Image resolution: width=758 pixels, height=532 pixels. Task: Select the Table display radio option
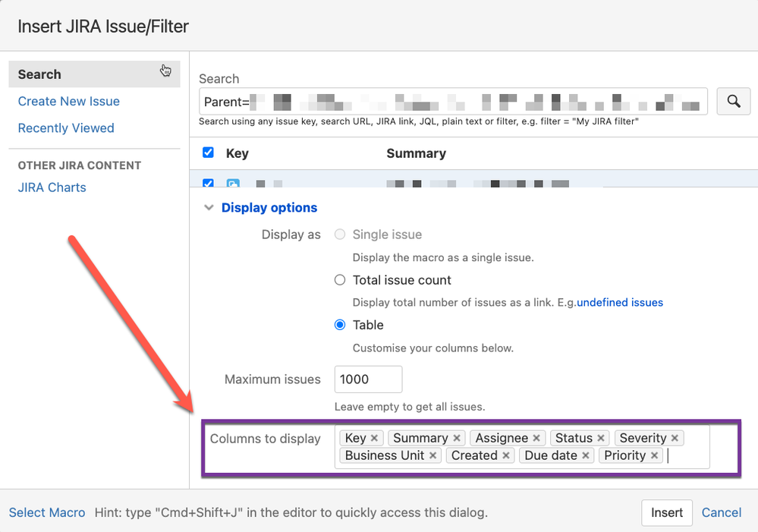340,325
